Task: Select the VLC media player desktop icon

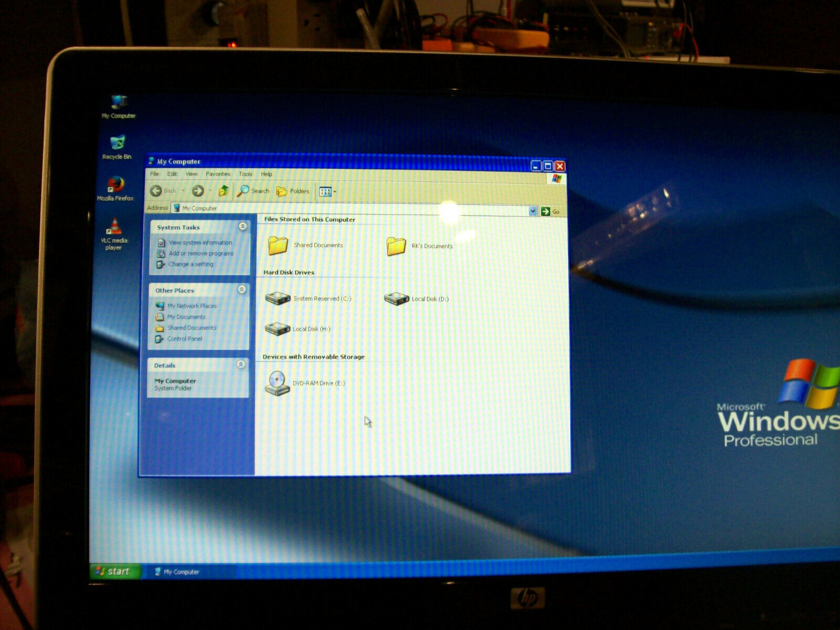Action: (114, 227)
